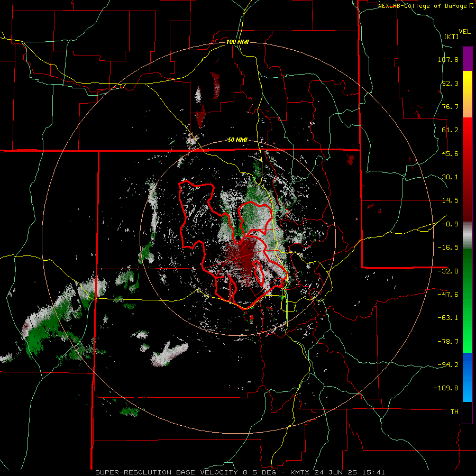Screen dimensions: 476x476
Task: Click the -47.6 legend value
Action: [x=448, y=295]
